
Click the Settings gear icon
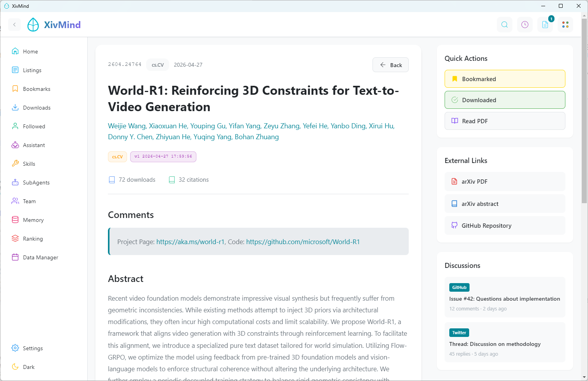tap(15, 348)
